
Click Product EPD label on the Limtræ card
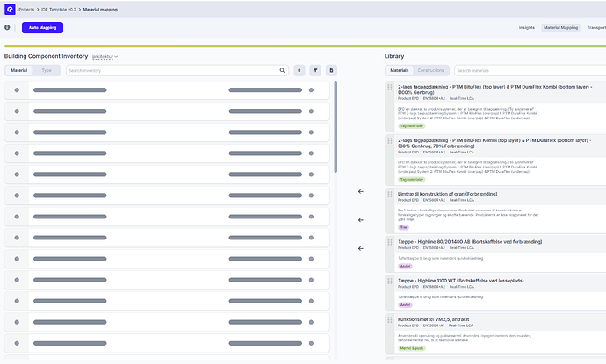[x=408, y=200]
